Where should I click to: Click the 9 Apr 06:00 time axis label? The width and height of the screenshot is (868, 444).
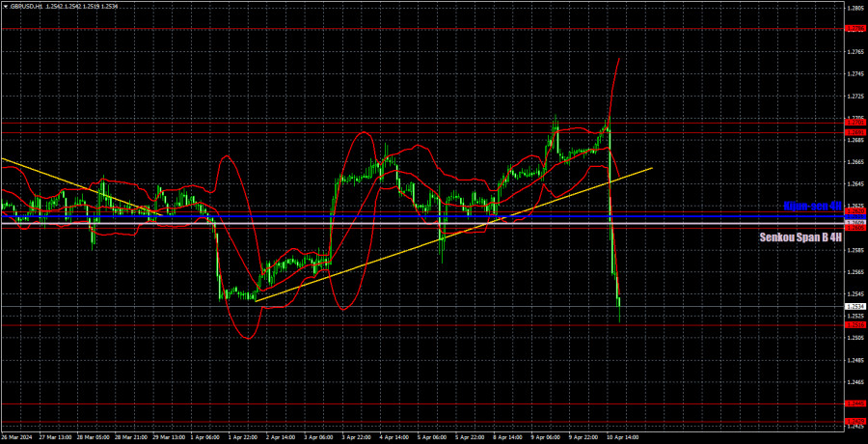(x=544, y=437)
